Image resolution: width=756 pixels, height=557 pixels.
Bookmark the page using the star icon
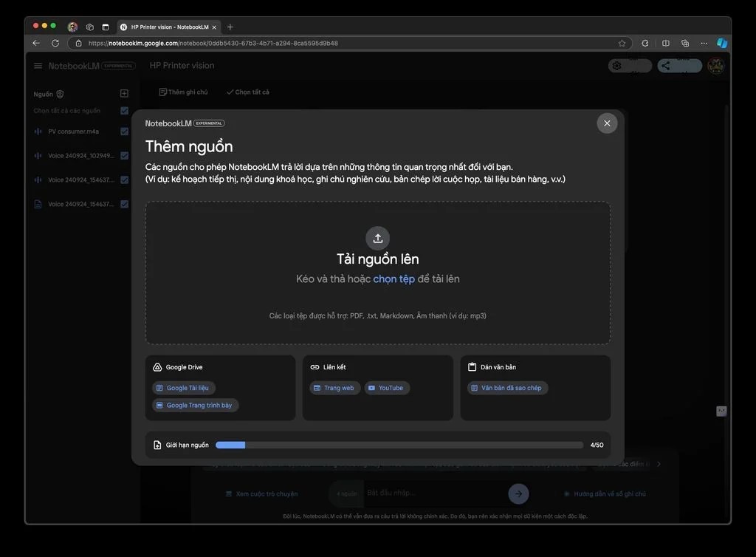(x=622, y=43)
